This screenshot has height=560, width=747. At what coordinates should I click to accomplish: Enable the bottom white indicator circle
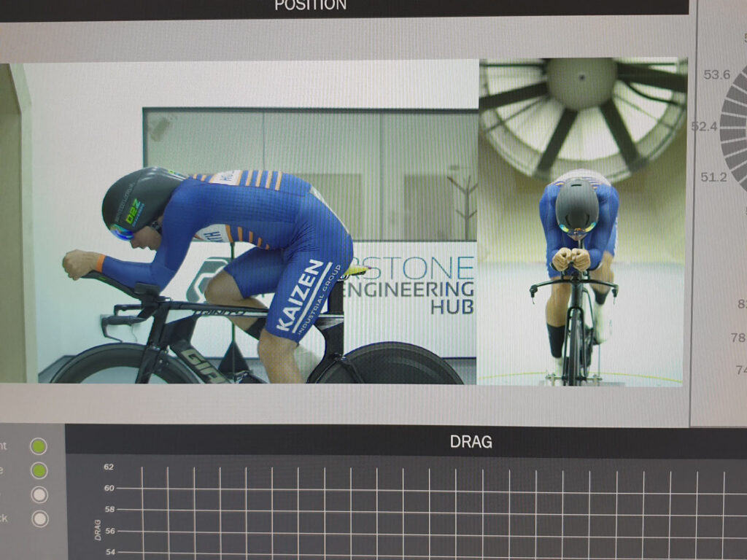40,518
